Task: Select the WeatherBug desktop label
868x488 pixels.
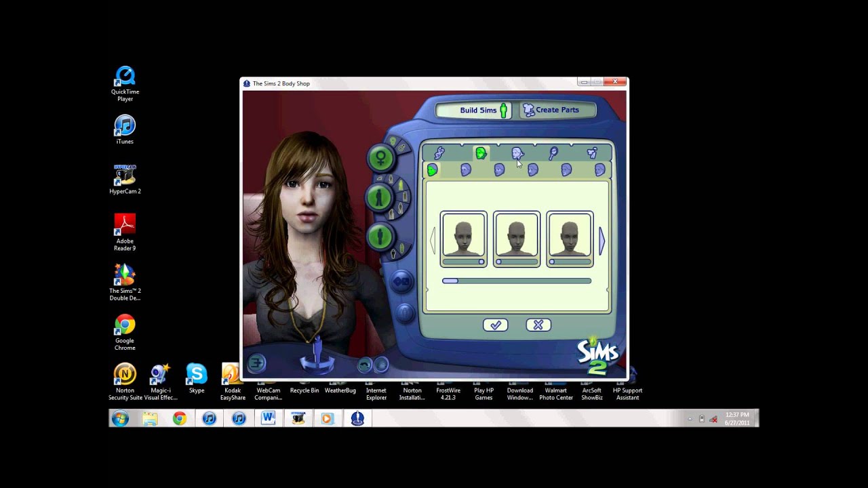Action: click(x=340, y=390)
